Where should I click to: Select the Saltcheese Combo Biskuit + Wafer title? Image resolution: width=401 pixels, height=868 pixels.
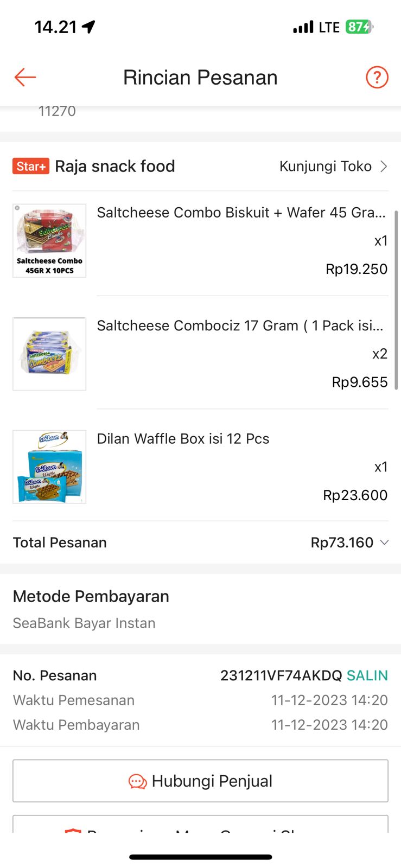241,213
